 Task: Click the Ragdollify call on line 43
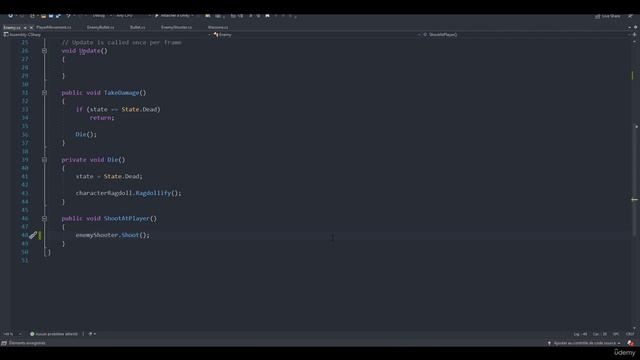tap(153, 193)
